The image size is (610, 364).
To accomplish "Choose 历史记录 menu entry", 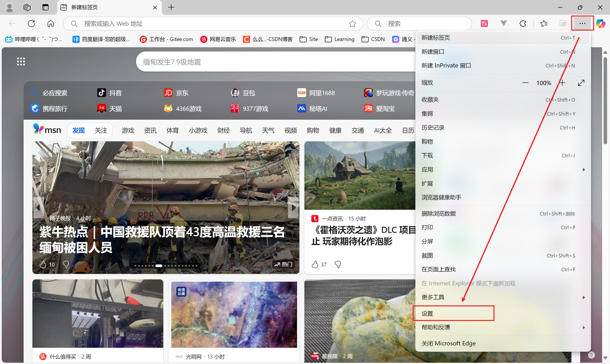I will 433,128.
